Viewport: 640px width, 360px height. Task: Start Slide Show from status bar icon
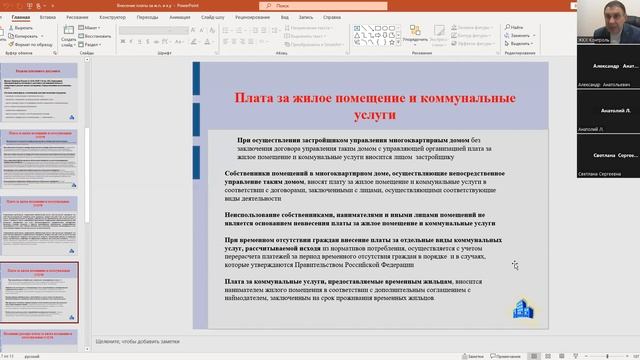(576, 356)
